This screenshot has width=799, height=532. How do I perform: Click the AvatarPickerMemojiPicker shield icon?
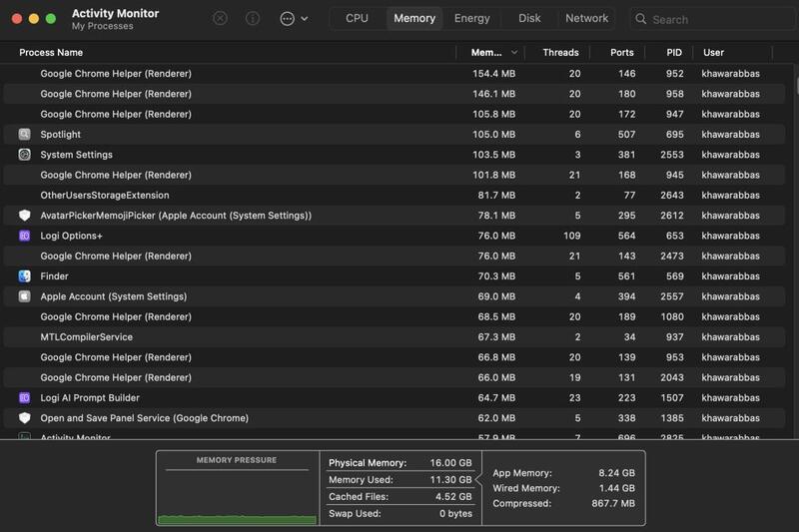pyautogui.click(x=25, y=216)
